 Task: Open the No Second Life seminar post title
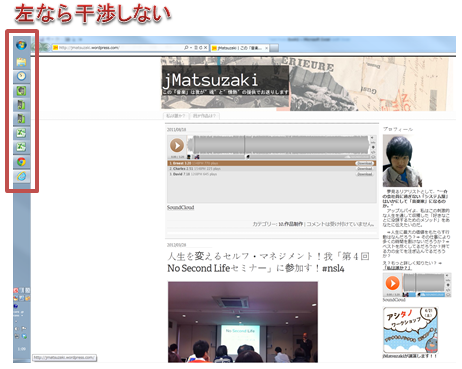(268, 262)
